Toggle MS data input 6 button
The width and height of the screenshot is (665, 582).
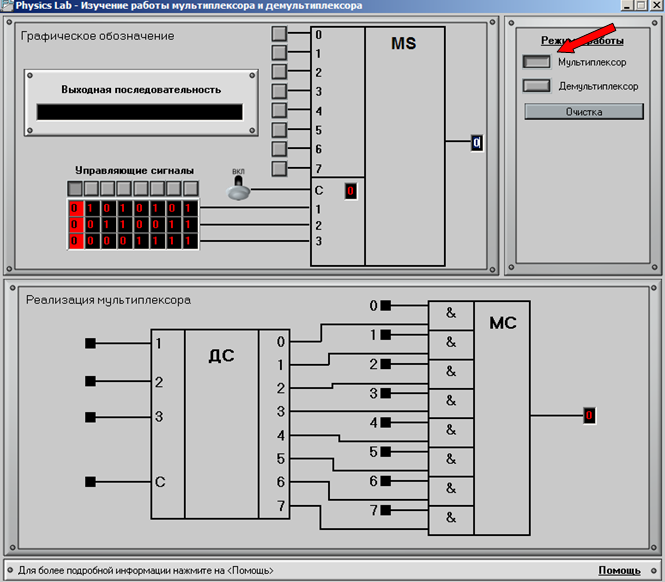click(x=279, y=149)
